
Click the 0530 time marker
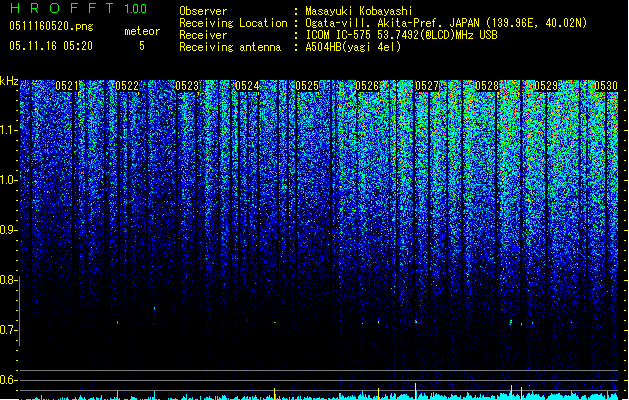tap(606, 86)
